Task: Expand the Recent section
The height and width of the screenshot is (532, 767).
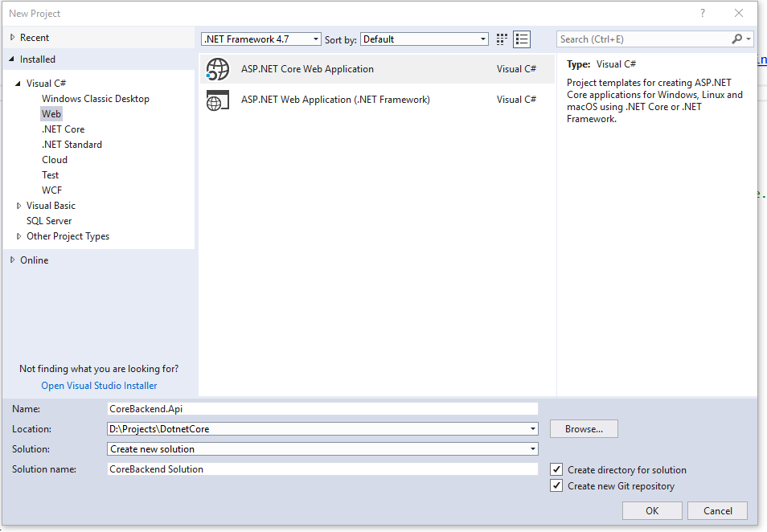Action: 12,37
